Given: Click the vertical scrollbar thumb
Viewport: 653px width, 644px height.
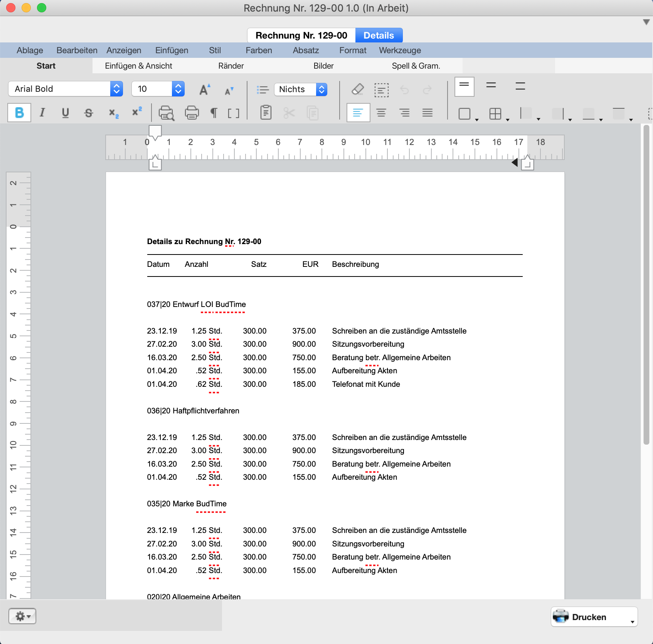Looking at the screenshot, I should pos(646,285).
